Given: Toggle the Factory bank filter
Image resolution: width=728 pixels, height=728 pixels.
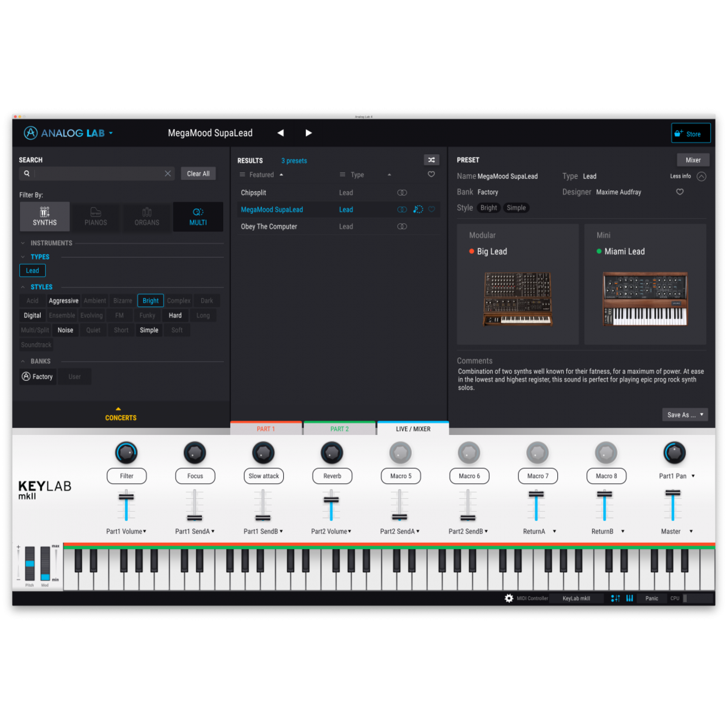Looking at the screenshot, I should coord(38,376).
